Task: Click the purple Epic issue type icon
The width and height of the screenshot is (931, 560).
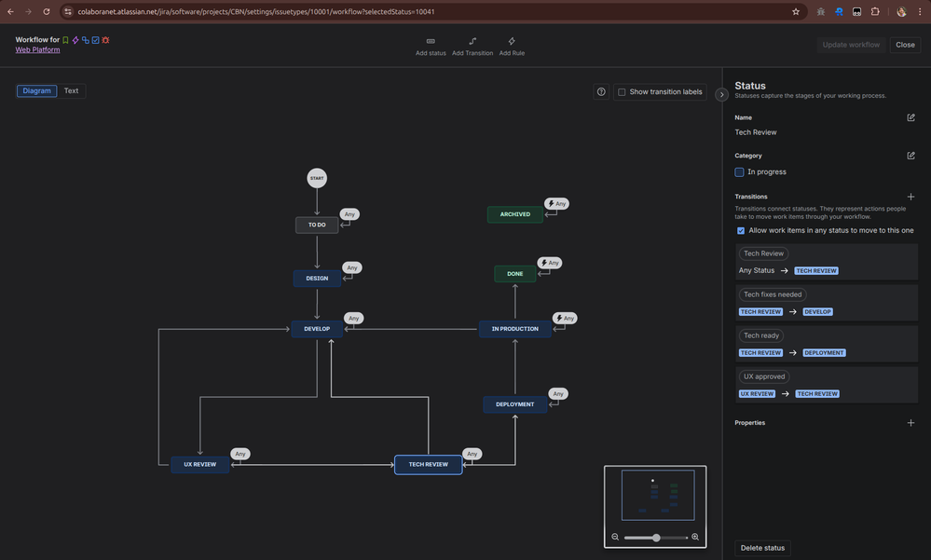Action: point(75,40)
